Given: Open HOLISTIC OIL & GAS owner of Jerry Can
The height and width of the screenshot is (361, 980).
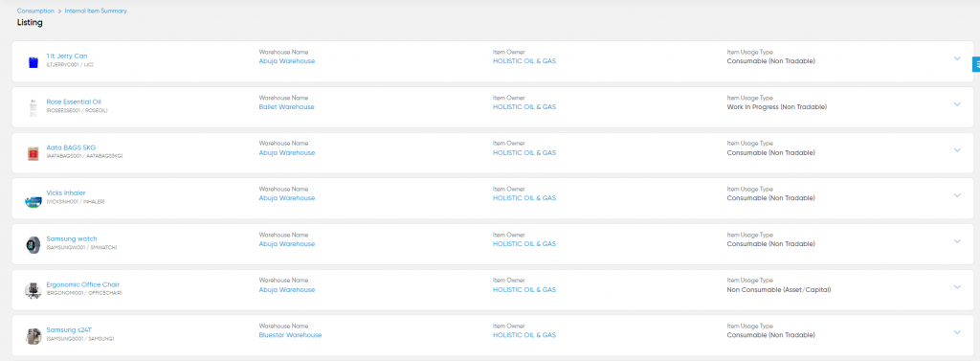Looking at the screenshot, I should [523, 61].
